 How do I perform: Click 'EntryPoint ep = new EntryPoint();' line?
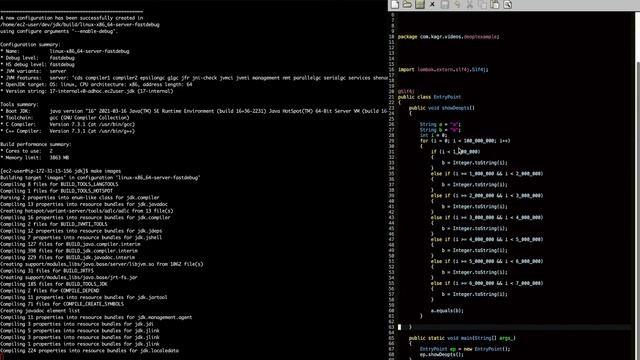[x=465, y=349]
